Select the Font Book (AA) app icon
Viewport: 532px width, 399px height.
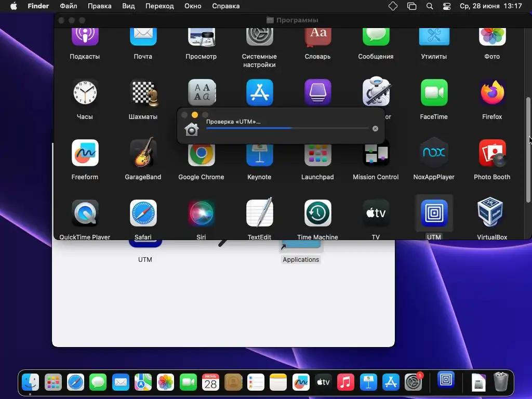[x=202, y=92]
